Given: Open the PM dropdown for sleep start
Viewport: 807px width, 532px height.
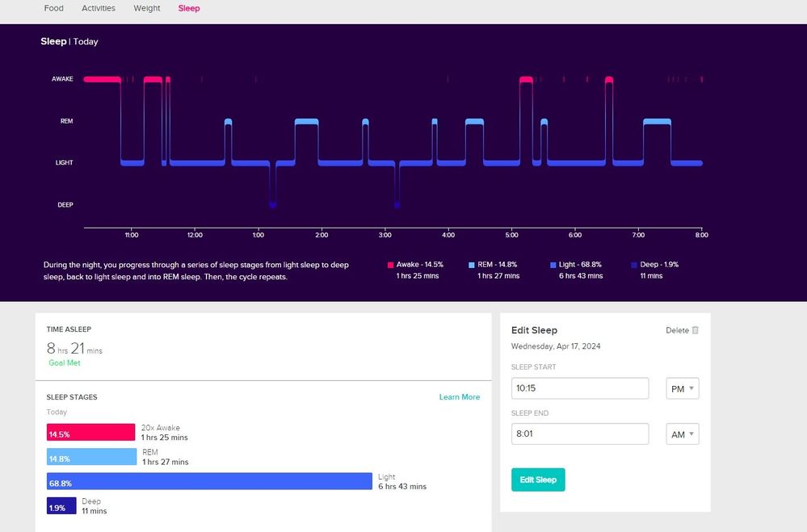Looking at the screenshot, I should tap(682, 388).
